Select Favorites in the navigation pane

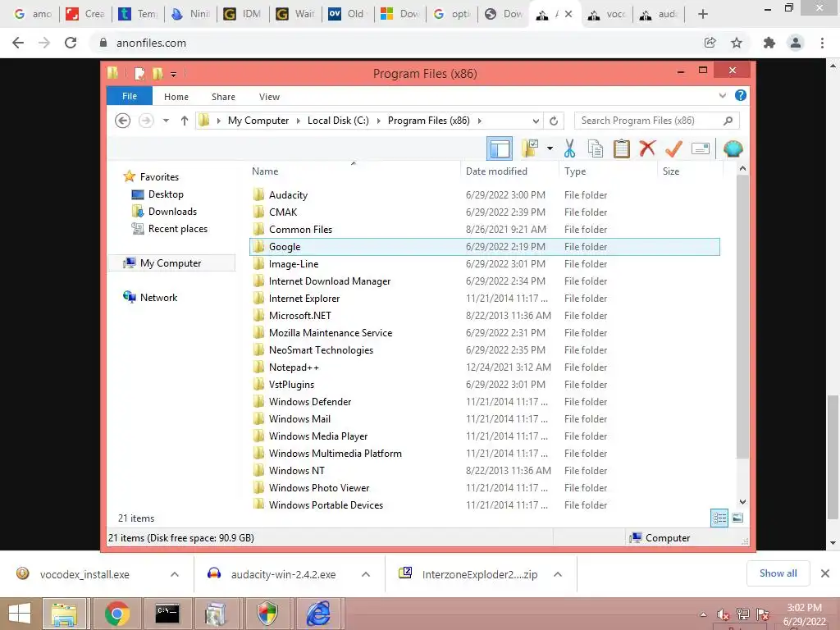pyautogui.click(x=159, y=177)
